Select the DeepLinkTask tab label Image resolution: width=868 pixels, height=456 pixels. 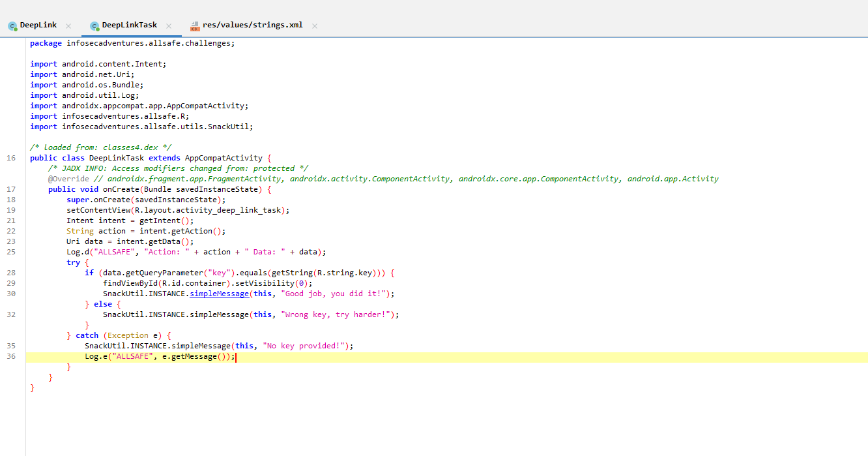coord(129,25)
